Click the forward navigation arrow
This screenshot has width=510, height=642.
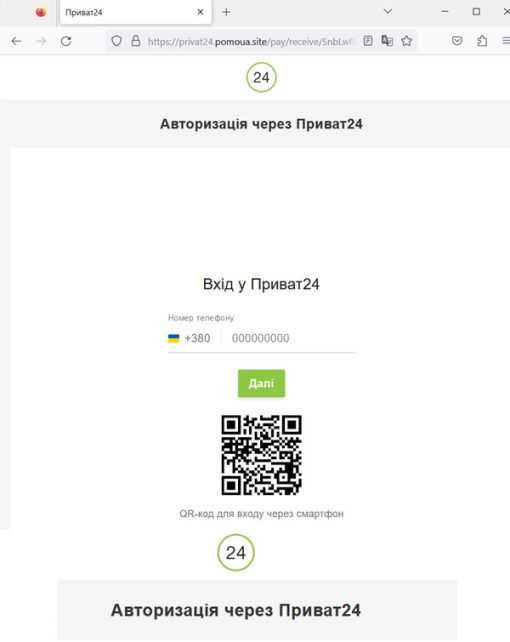(41, 41)
